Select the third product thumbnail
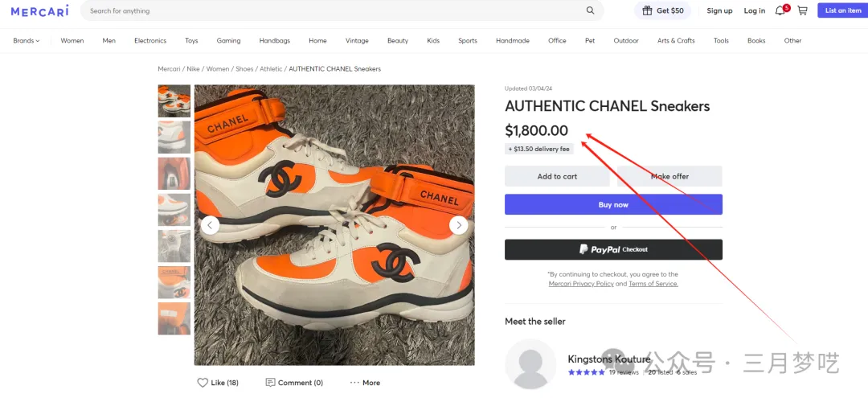The image size is (868, 398). (x=174, y=173)
